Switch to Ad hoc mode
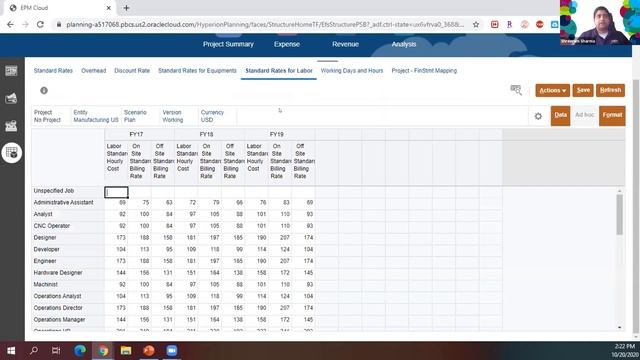 [x=584, y=115]
